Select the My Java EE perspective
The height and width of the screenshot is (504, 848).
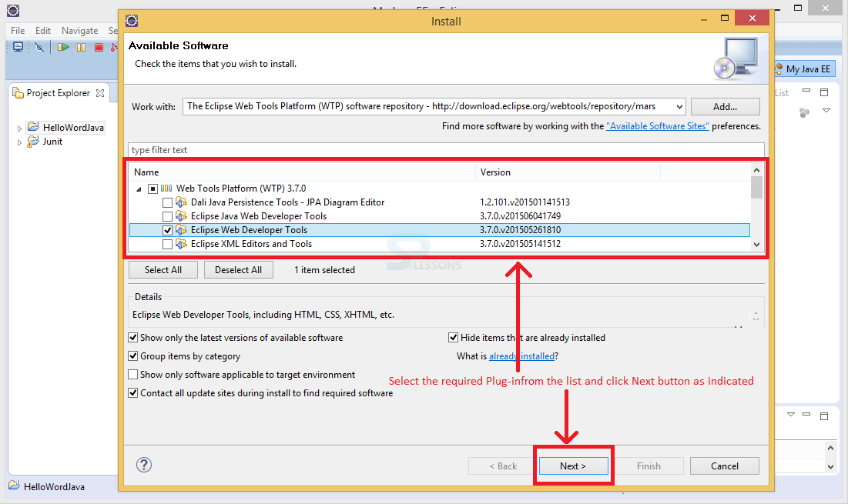pyautogui.click(x=806, y=69)
